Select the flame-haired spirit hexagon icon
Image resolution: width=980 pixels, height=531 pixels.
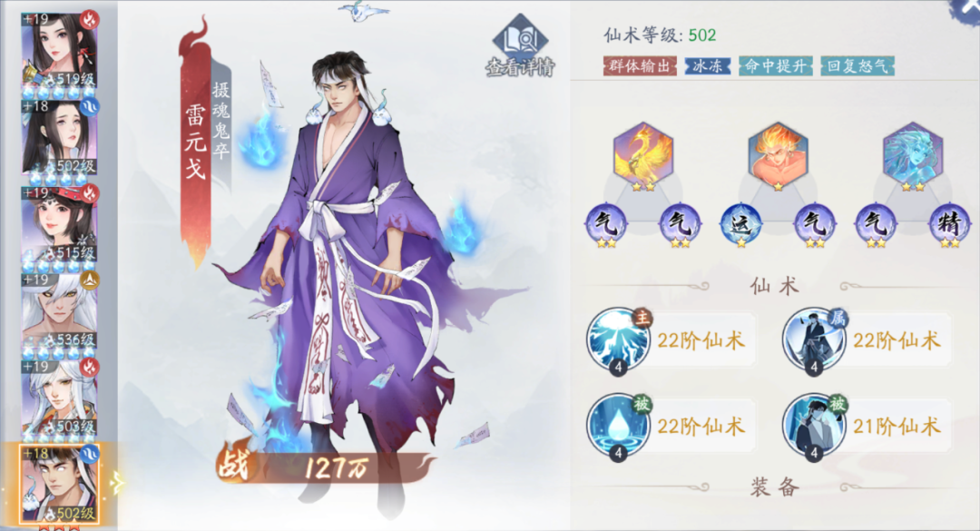click(778, 154)
